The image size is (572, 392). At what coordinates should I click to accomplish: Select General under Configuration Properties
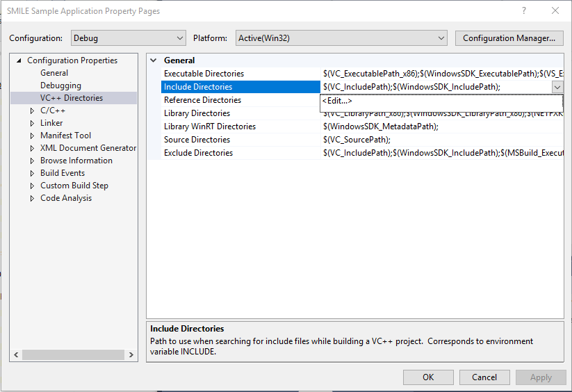pyautogui.click(x=54, y=73)
